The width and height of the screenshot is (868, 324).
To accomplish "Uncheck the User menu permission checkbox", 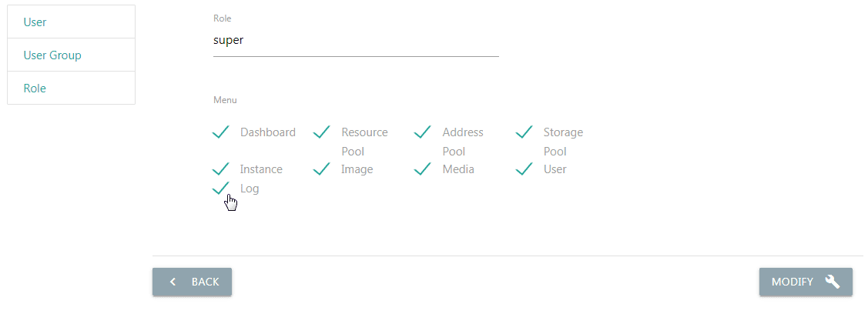I will pyautogui.click(x=524, y=169).
